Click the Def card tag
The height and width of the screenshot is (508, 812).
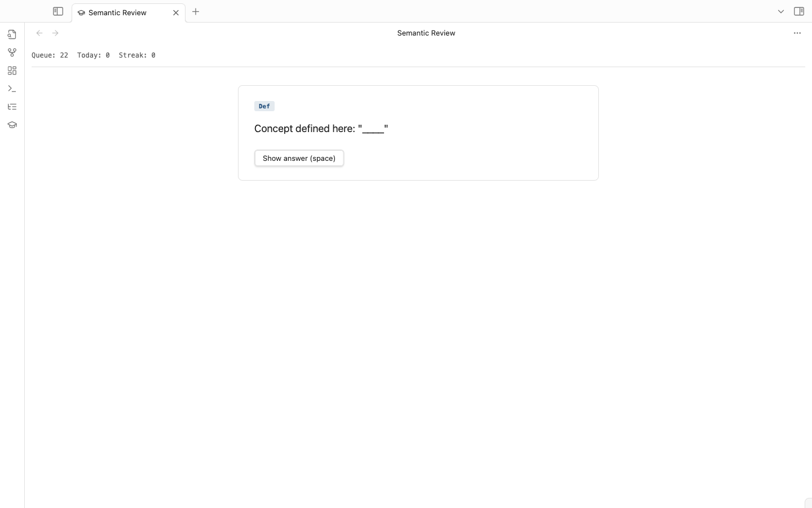(x=264, y=106)
